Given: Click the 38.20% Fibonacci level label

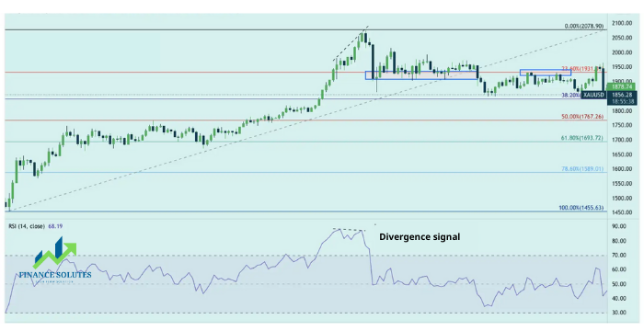Looking at the screenshot, I should pos(571,95).
